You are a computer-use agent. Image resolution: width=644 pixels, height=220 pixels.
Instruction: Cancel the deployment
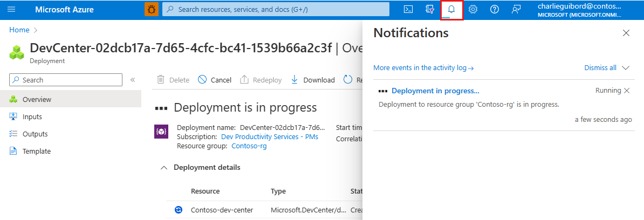click(215, 80)
